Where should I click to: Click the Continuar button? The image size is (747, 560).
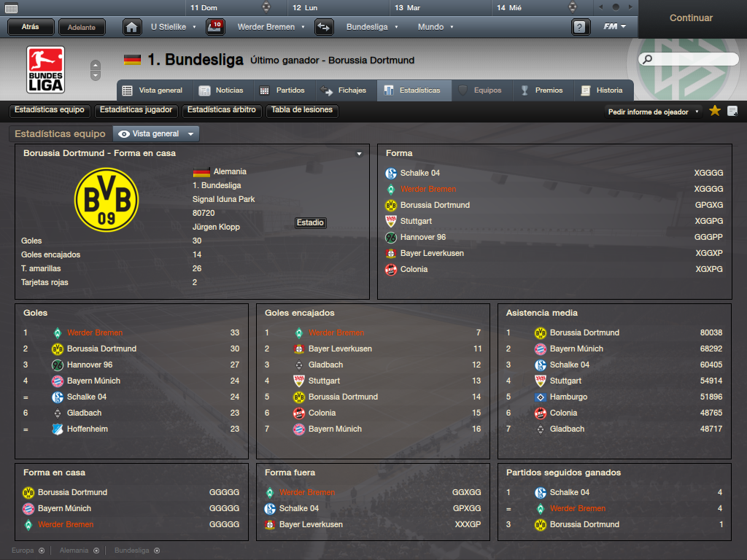pos(692,18)
